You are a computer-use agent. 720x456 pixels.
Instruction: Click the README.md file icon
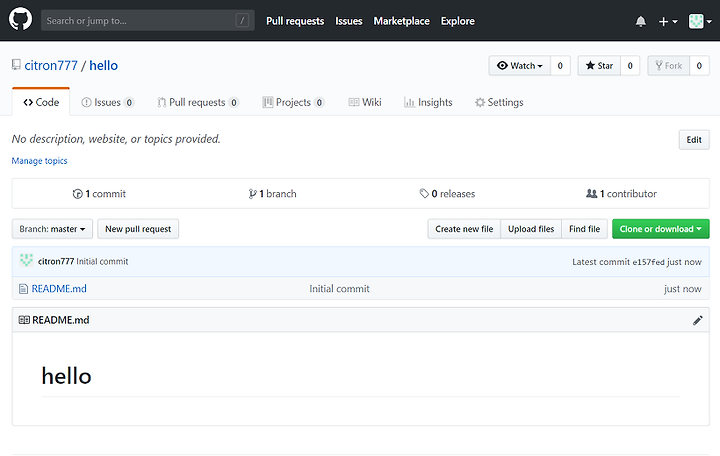coord(23,289)
